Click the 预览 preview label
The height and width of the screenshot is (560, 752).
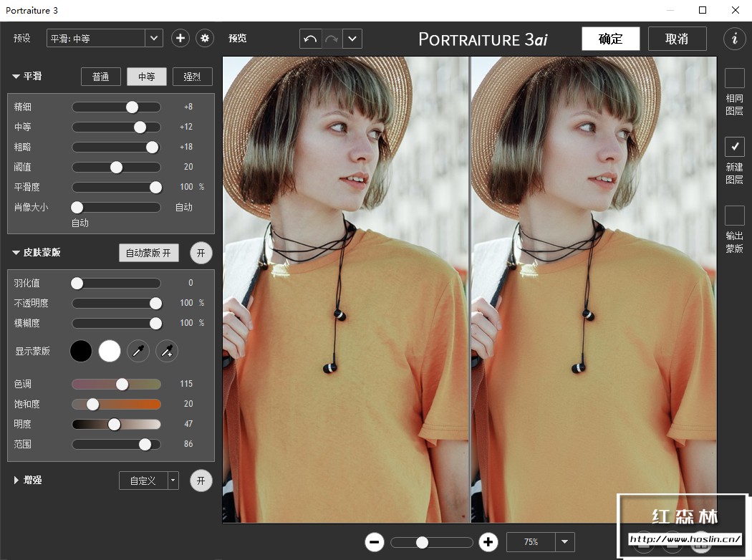(237, 39)
